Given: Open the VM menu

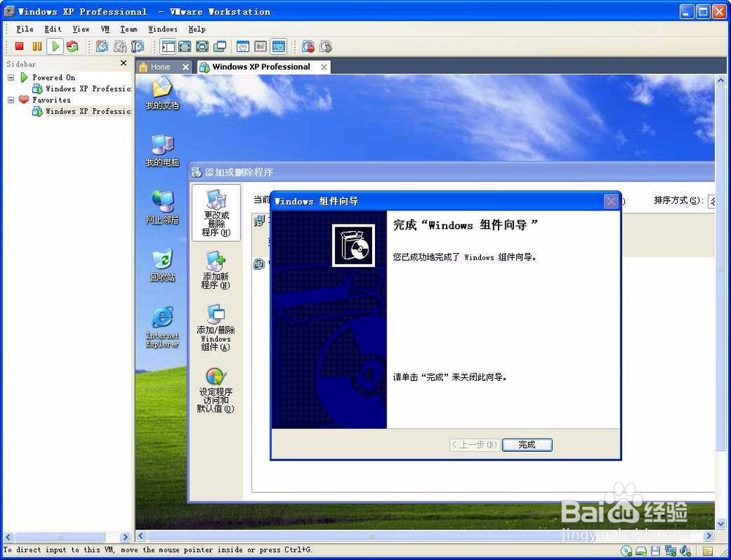Looking at the screenshot, I should pyautogui.click(x=105, y=29).
